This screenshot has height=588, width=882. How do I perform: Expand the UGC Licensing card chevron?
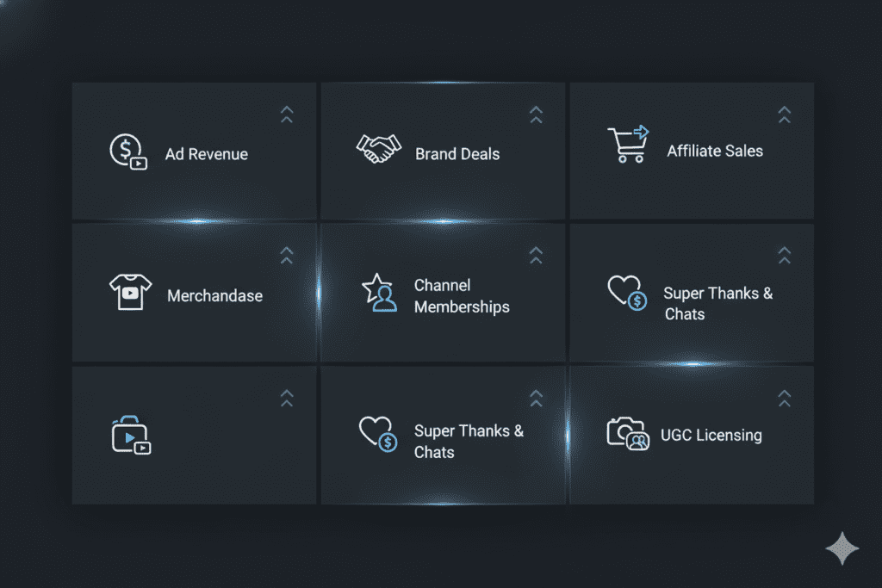coord(784,398)
